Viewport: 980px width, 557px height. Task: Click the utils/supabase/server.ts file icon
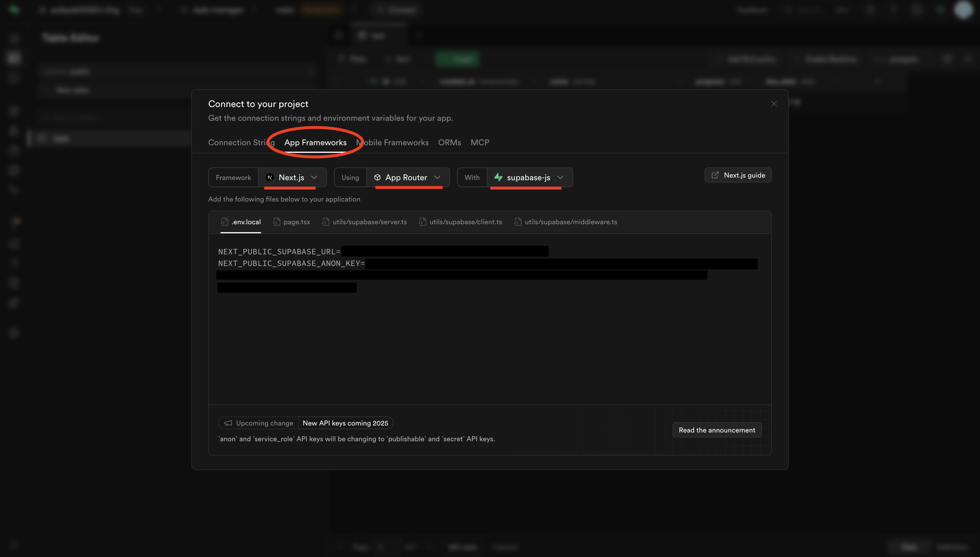pos(325,222)
